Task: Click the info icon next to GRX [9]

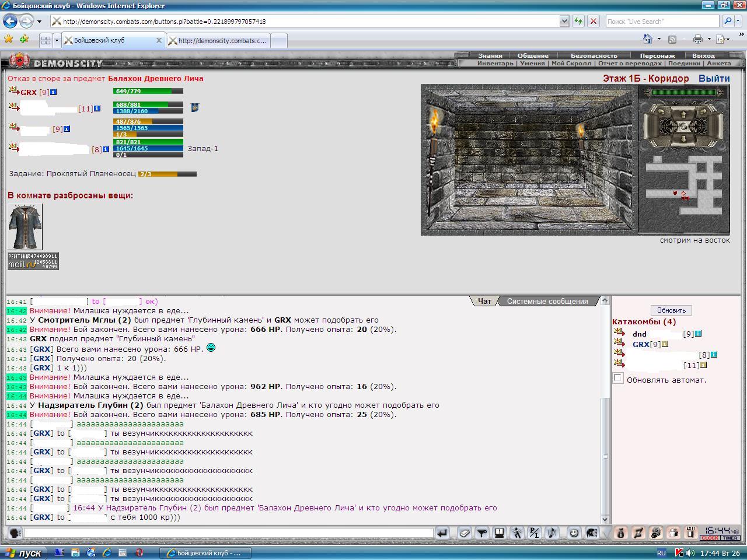Action: pyautogui.click(x=53, y=92)
